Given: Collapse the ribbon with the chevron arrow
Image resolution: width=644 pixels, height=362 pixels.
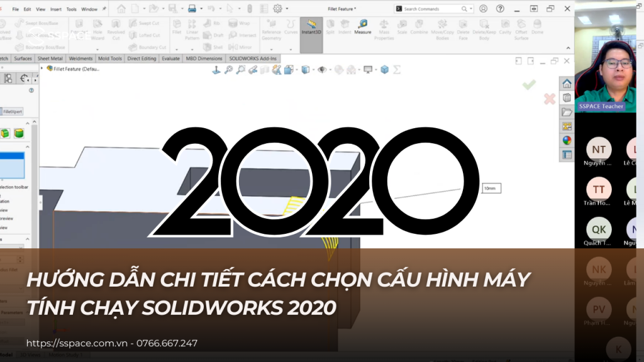Looking at the screenshot, I should pos(568,48).
